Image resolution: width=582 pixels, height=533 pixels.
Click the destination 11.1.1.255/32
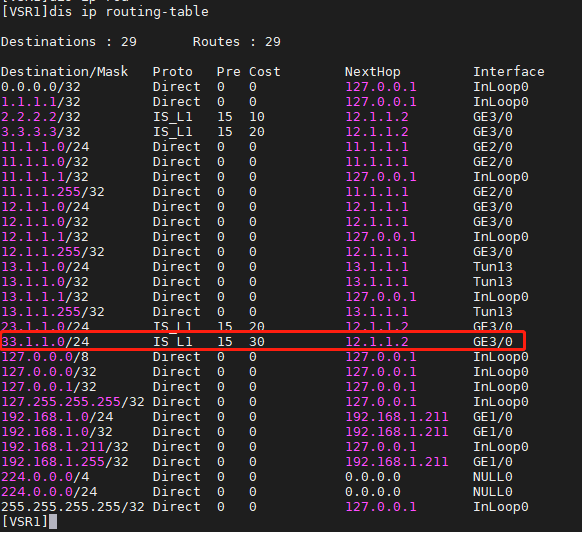(x=53, y=192)
